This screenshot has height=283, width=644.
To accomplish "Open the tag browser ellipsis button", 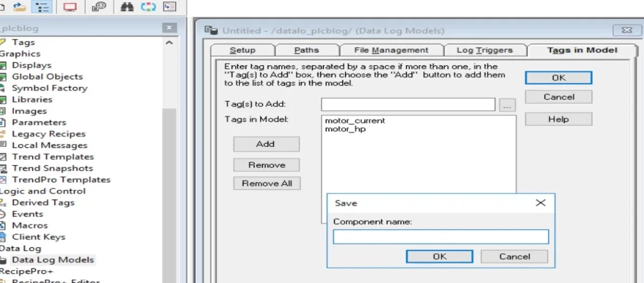I will [x=507, y=105].
